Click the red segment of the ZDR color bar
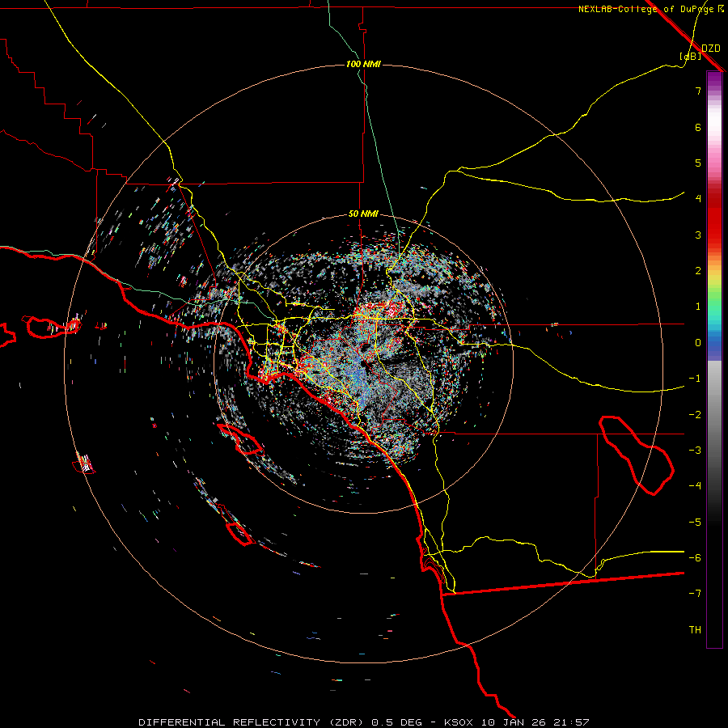728x728 pixels. 714,223
